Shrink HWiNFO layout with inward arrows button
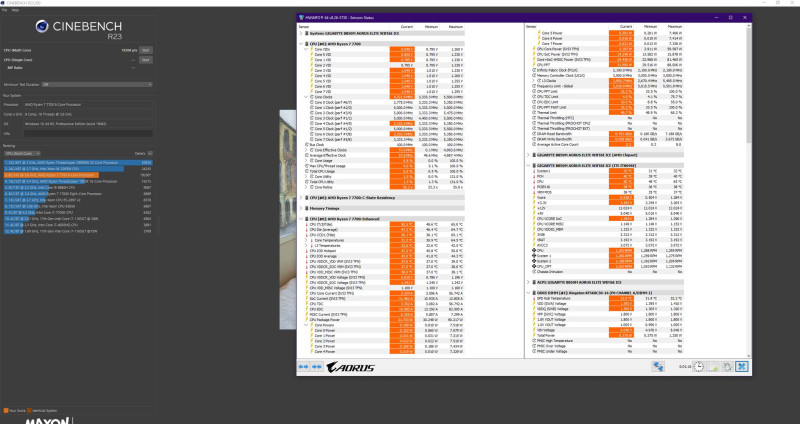 (x=317, y=367)
